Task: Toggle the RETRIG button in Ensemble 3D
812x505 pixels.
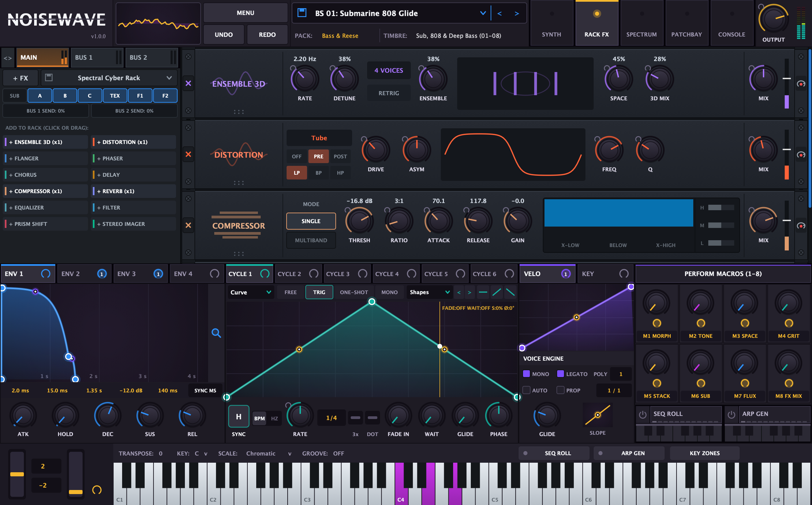Action: (389, 93)
